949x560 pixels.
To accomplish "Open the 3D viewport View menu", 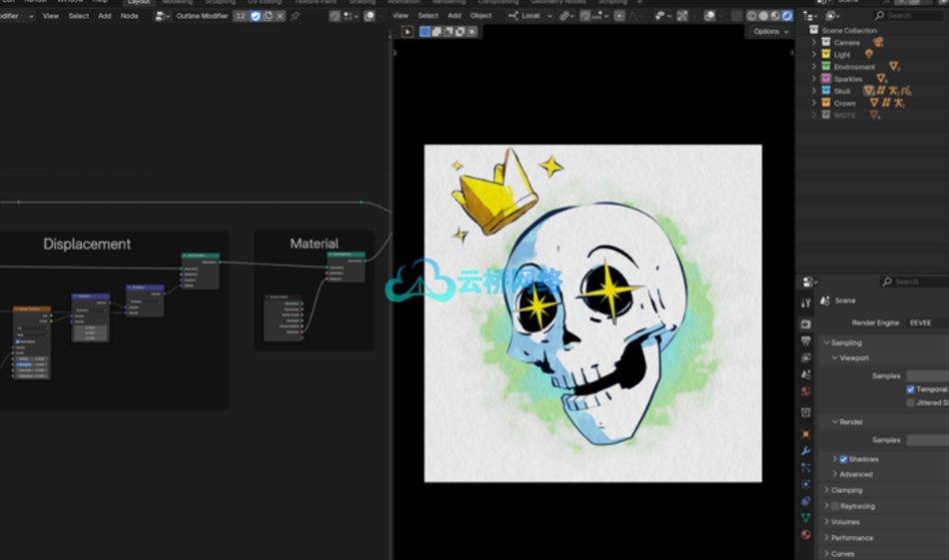I will 401,16.
